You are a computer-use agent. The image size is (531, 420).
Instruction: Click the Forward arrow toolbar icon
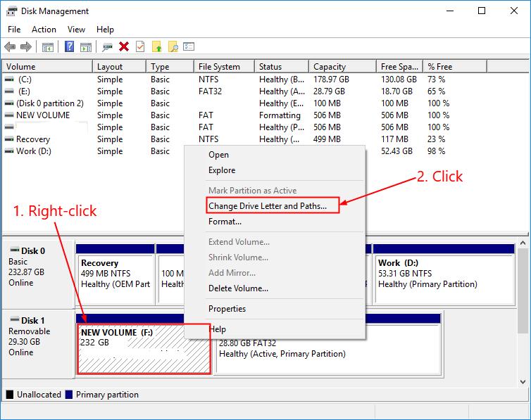[26, 46]
